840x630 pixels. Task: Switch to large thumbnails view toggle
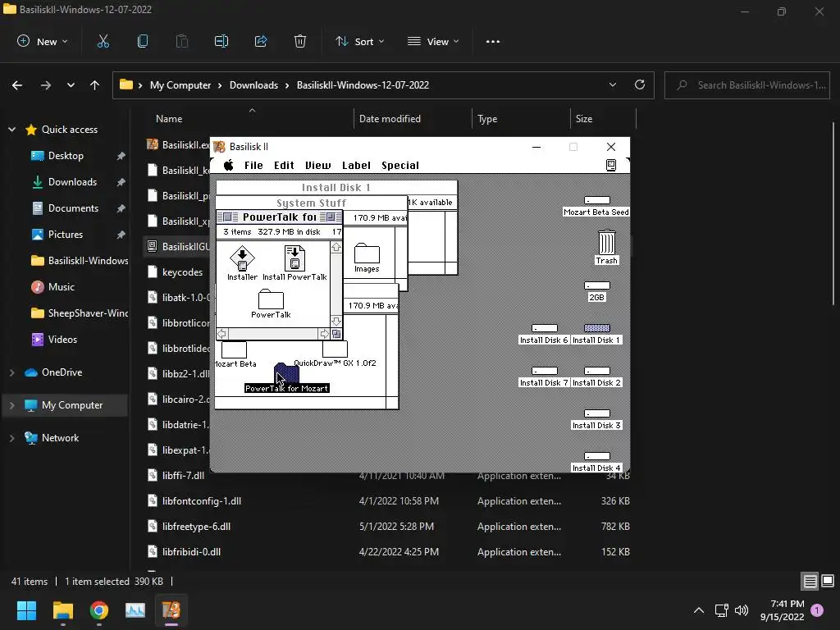coord(828,582)
